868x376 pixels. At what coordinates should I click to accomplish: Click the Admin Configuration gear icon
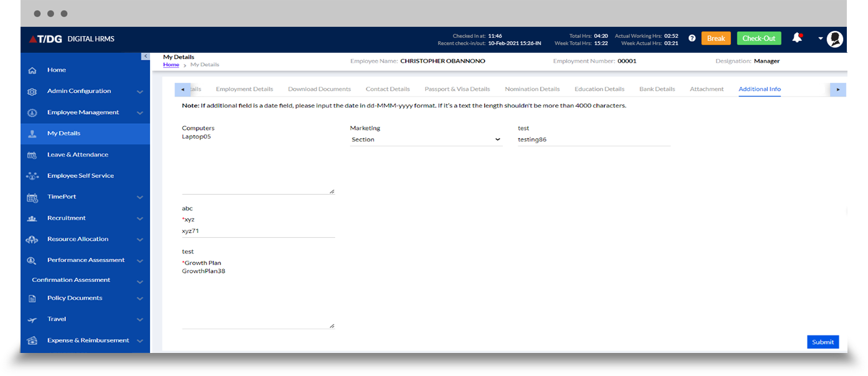32,92
